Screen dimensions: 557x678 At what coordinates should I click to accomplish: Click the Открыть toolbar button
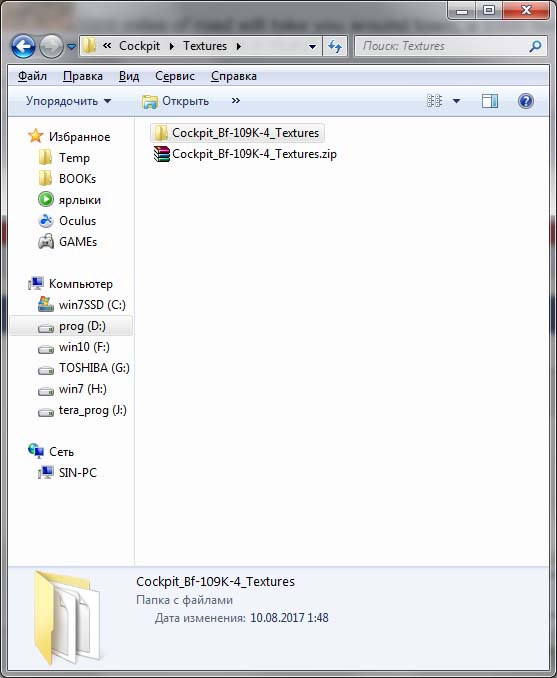(176, 101)
